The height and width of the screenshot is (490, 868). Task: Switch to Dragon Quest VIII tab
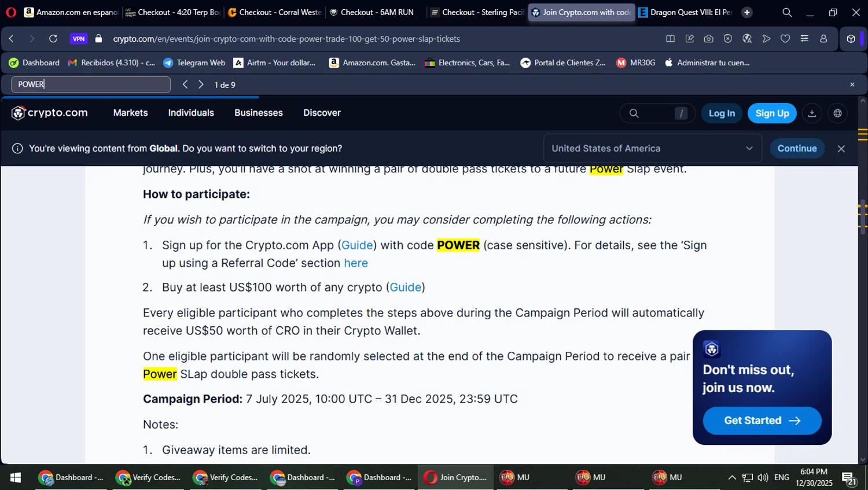(686, 12)
